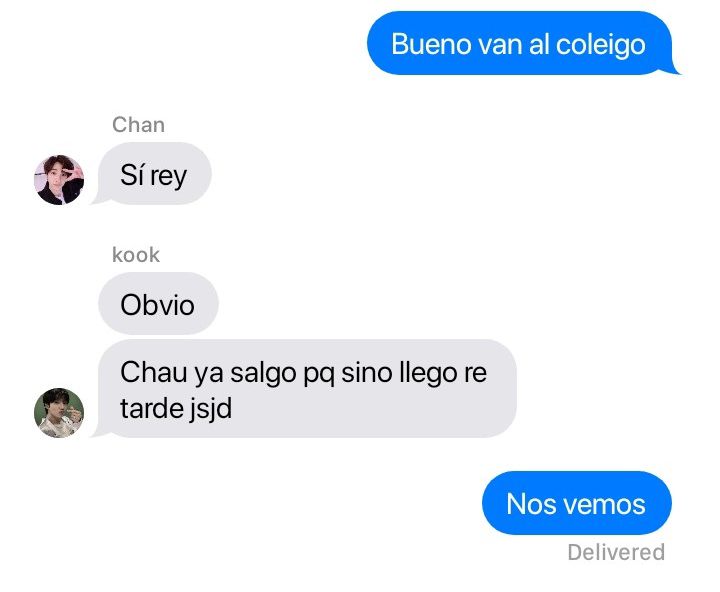The height and width of the screenshot is (592, 720).
Task: Open kook's profile picture avatar
Action: coord(59,413)
